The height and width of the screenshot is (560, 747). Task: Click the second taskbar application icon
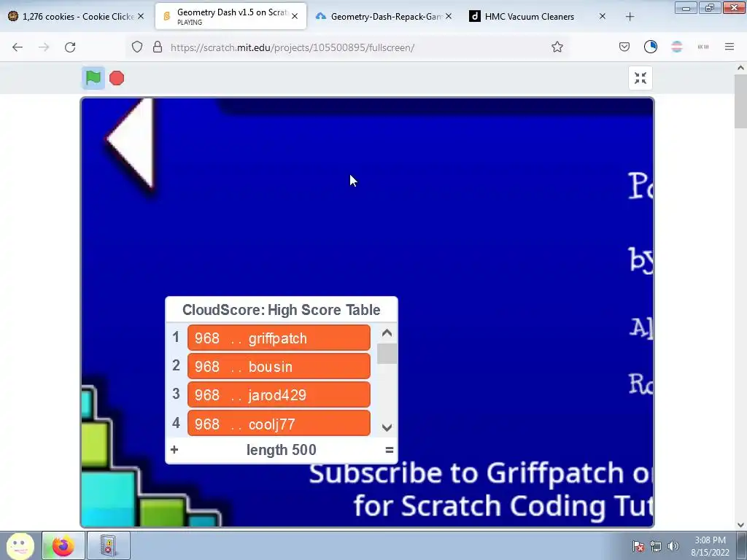(x=109, y=545)
